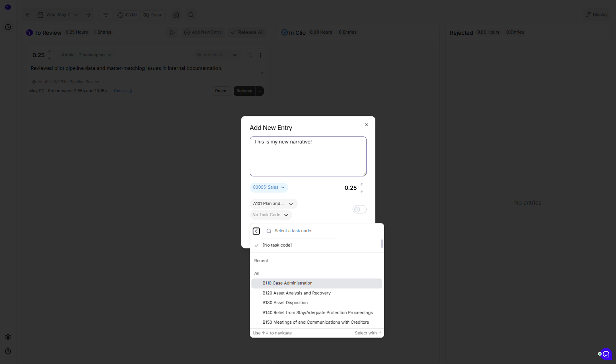Image resolution: width=616 pixels, height=364 pixels.
Task: Open chat support bubble icon
Action: [606, 354]
